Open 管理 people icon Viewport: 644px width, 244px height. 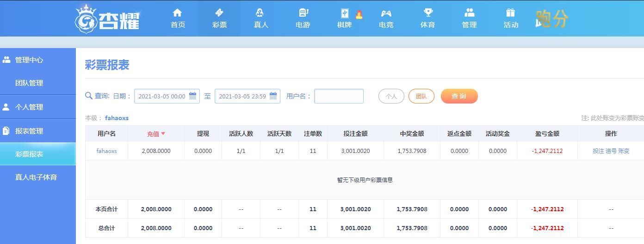point(470,12)
